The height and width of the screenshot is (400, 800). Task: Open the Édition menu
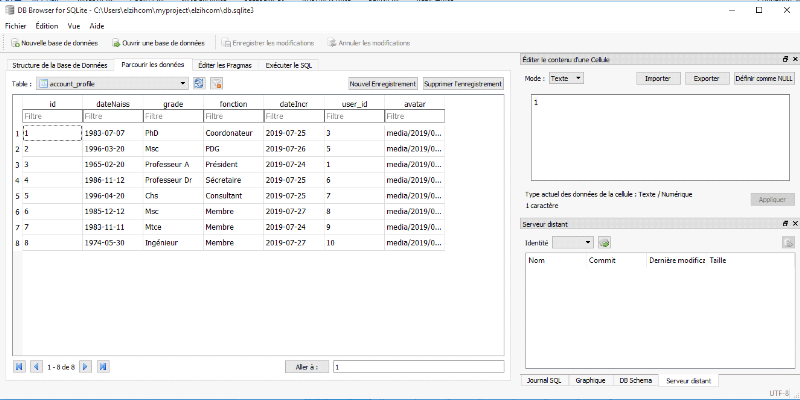(46, 24)
